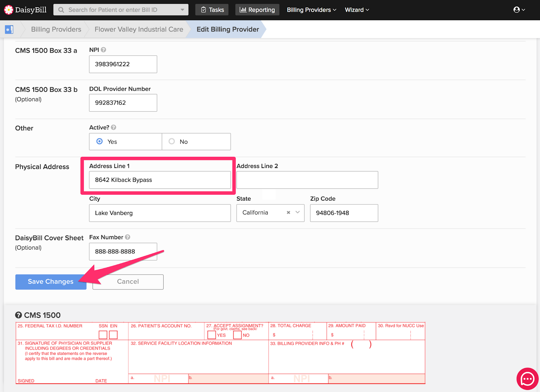Open the Tasks page

pos(212,10)
